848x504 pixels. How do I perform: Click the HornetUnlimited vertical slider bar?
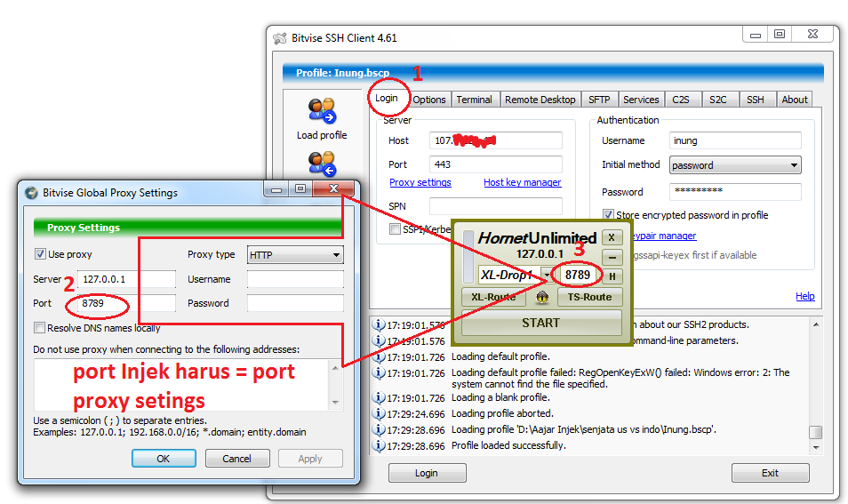tap(468, 258)
